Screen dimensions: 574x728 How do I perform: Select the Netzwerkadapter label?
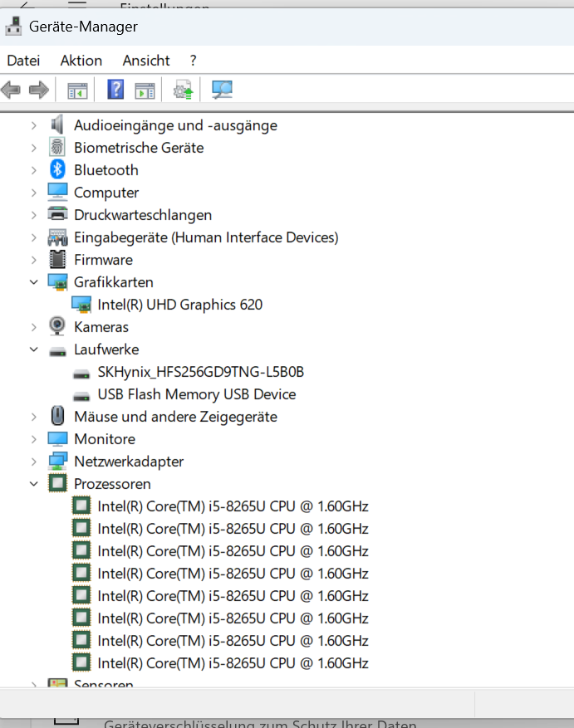tap(129, 462)
